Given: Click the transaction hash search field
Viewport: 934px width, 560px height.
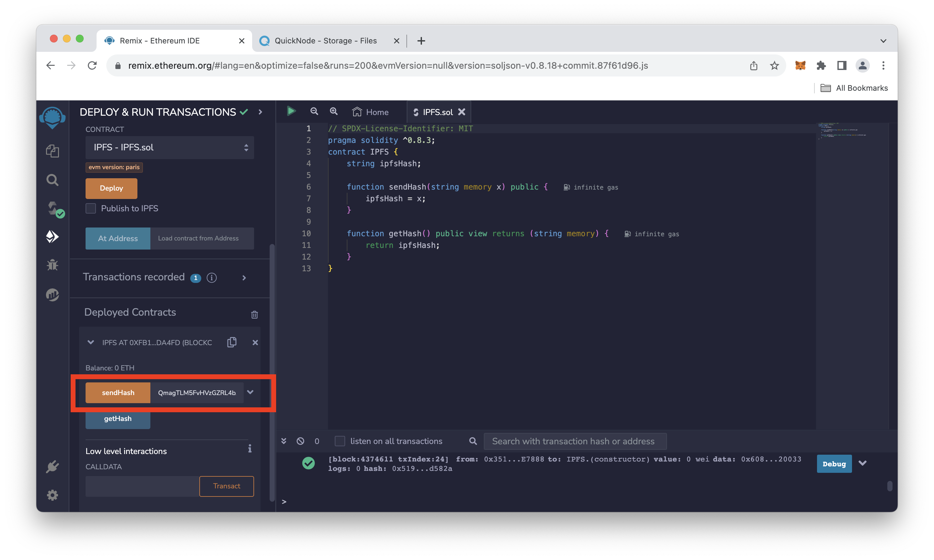Looking at the screenshot, I should point(575,441).
